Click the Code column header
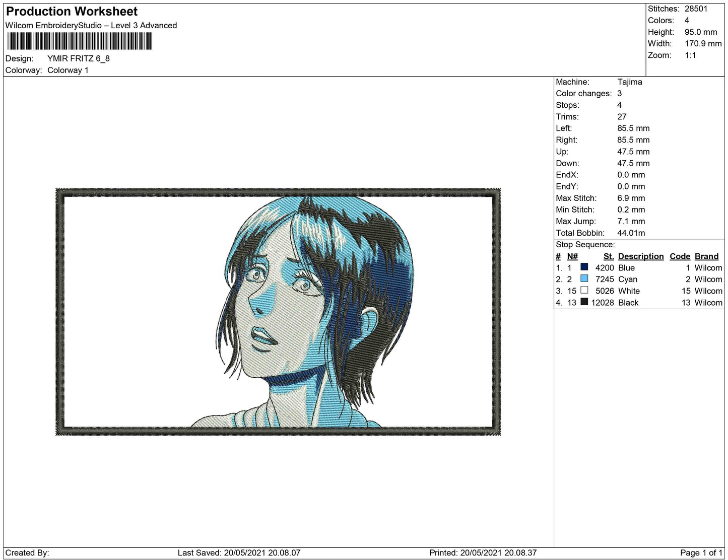Screen dimensions: 728x560 [x=680, y=256]
